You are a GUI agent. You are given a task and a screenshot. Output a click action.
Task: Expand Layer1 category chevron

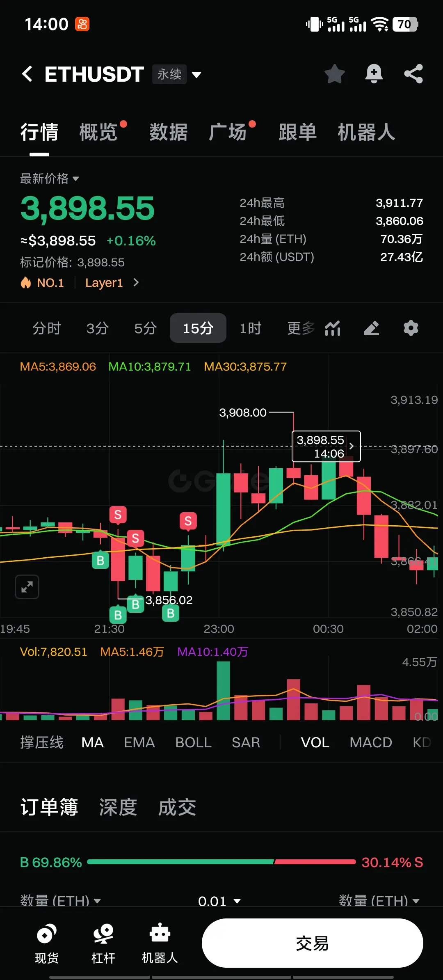(x=136, y=282)
